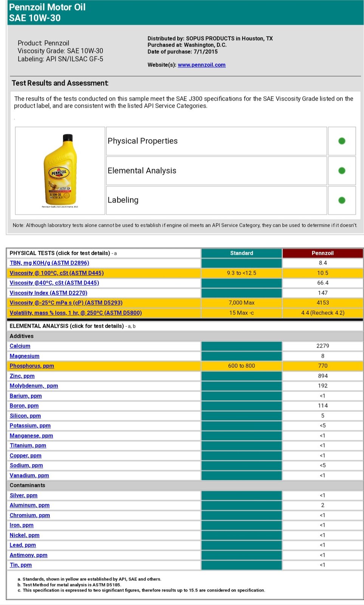The image size is (364, 605).
Task: Click the Additives section header
Action: pyautogui.click(x=185, y=336)
